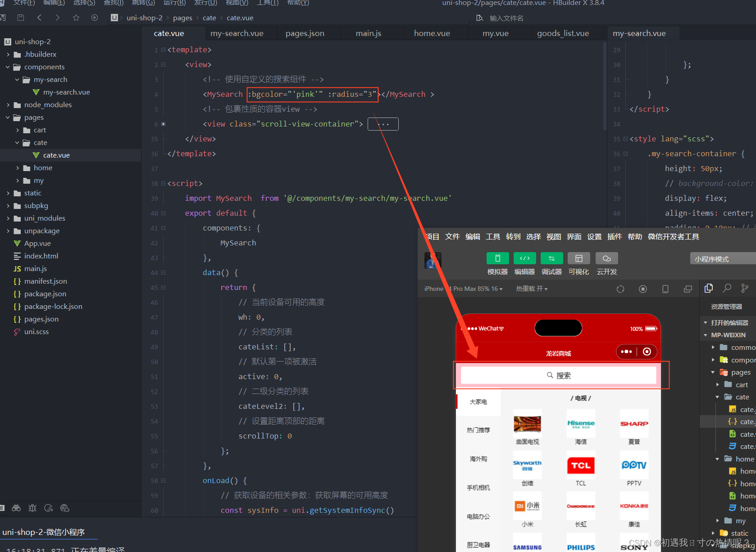
Task: Select 海外购 category in simulator
Action: 478,459
